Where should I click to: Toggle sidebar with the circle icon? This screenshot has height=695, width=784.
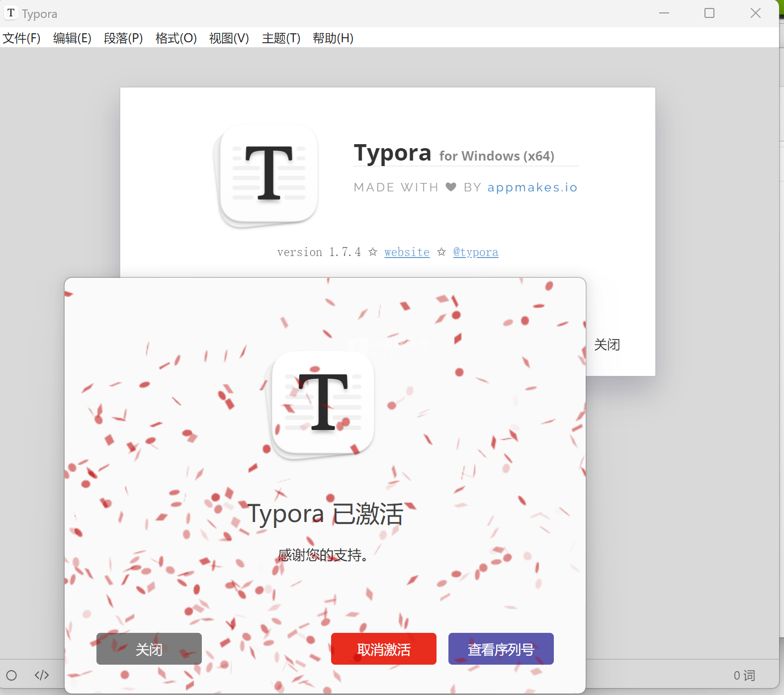[x=11, y=675]
